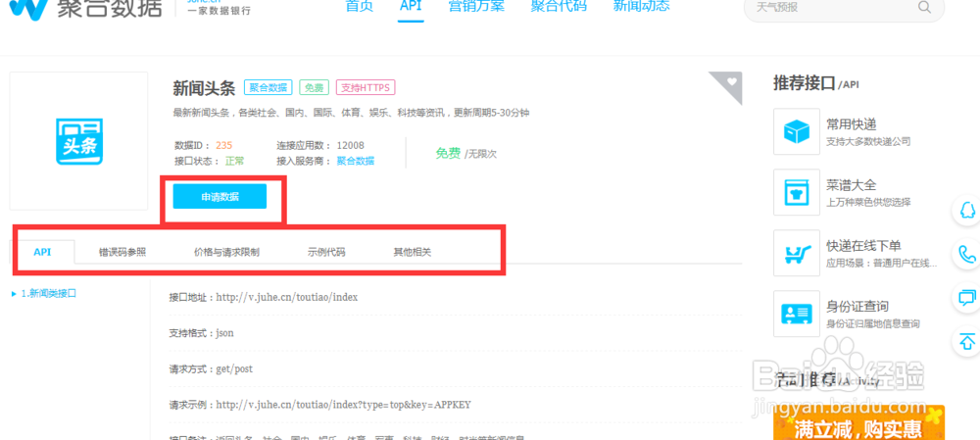The width and height of the screenshot is (980, 440).
Task: Click the phone contact floating icon
Action: [967, 254]
